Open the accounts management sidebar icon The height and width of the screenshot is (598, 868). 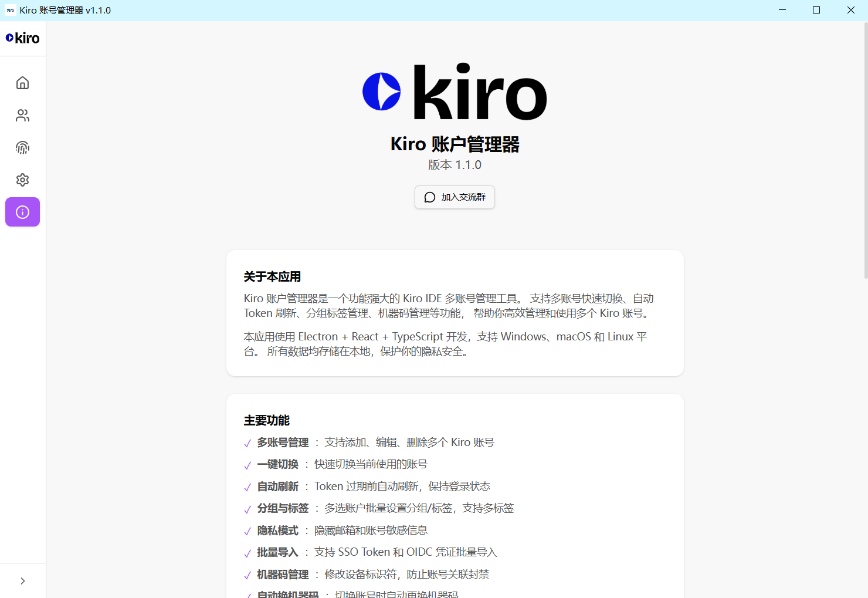[x=22, y=115]
